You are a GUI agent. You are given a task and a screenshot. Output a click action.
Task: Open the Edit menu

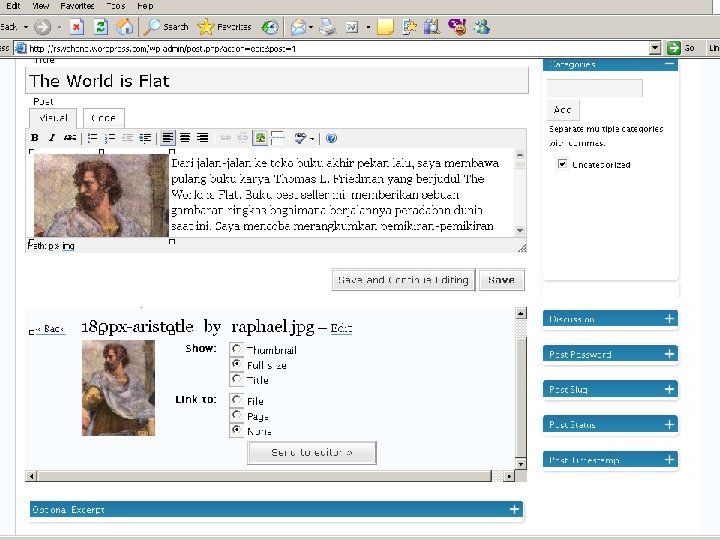13,6
